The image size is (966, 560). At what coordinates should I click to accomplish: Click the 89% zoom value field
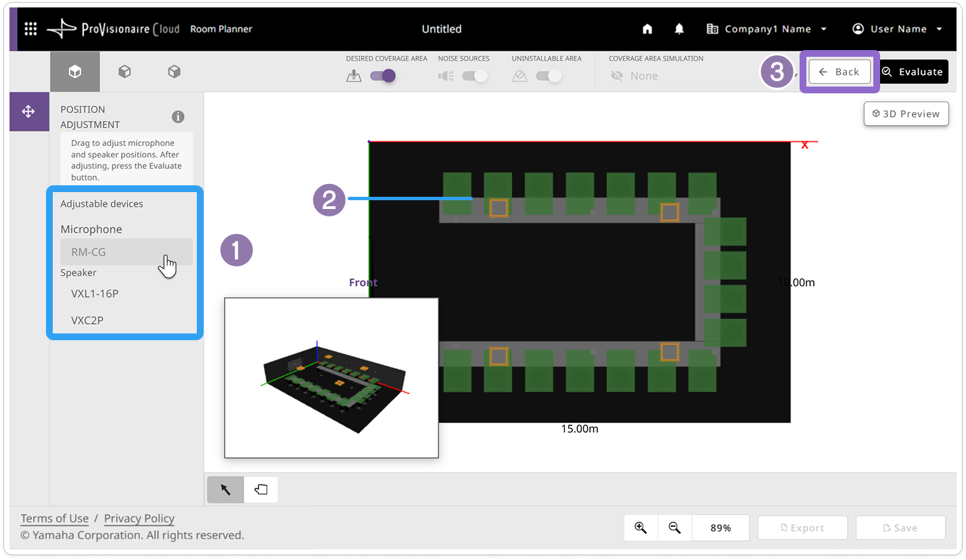click(x=720, y=528)
